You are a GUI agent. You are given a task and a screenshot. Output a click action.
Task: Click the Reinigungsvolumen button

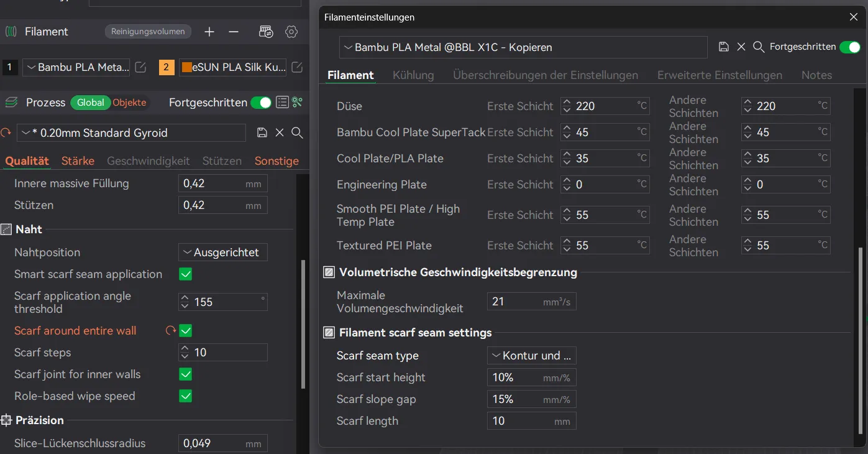coord(148,32)
